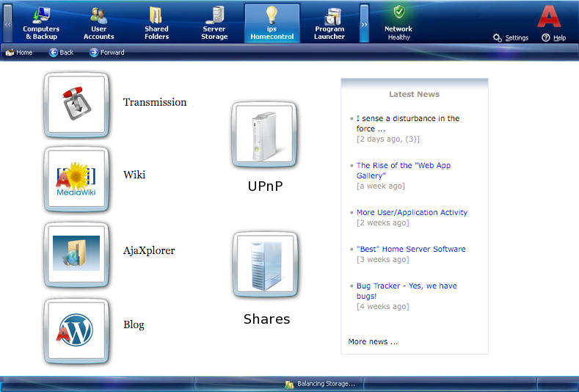Open 'More User/Application Activity' news link
Image resolution: width=579 pixels, height=392 pixels.
tap(412, 212)
